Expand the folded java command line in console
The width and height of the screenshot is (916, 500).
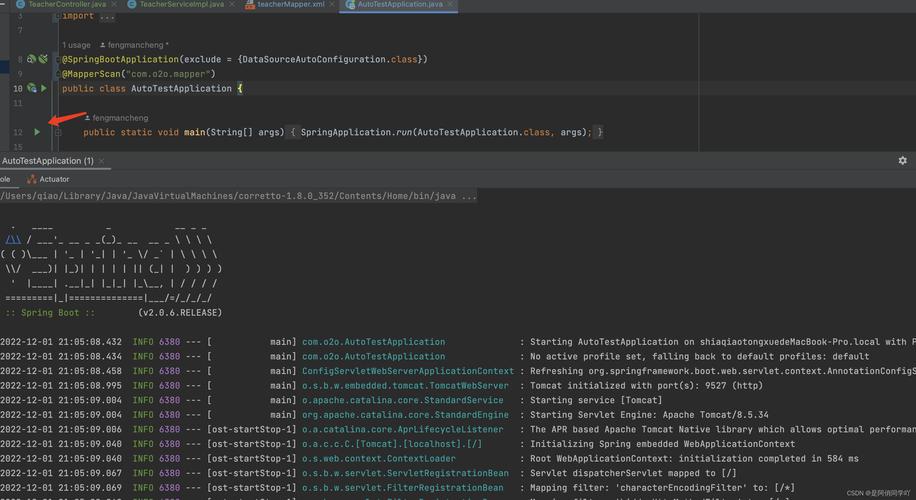point(469,196)
